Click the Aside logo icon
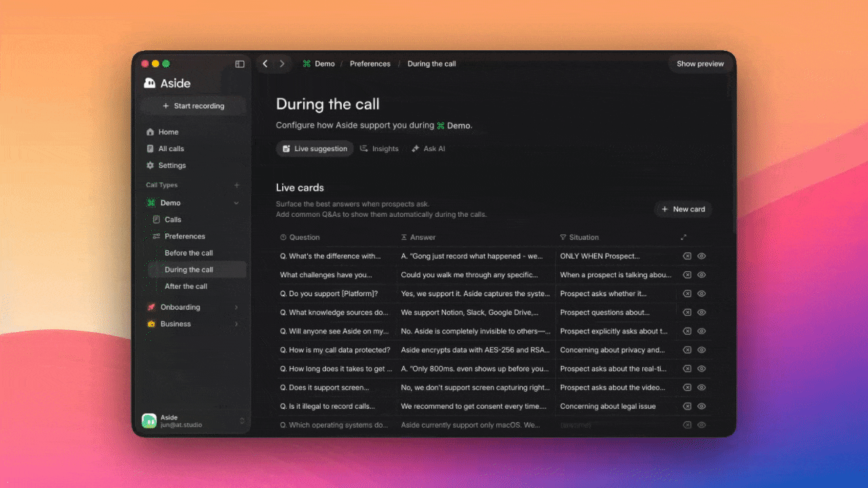Image resolution: width=868 pixels, height=488 pixels. [150, 83]
